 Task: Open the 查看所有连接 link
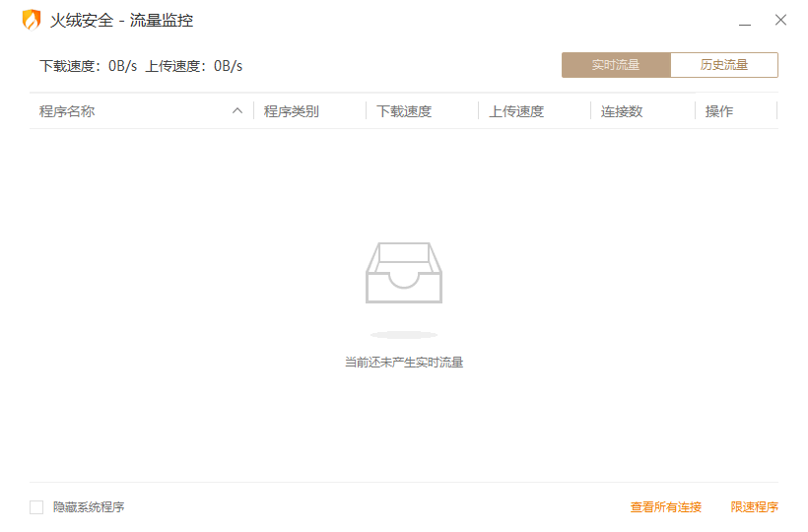666,507
